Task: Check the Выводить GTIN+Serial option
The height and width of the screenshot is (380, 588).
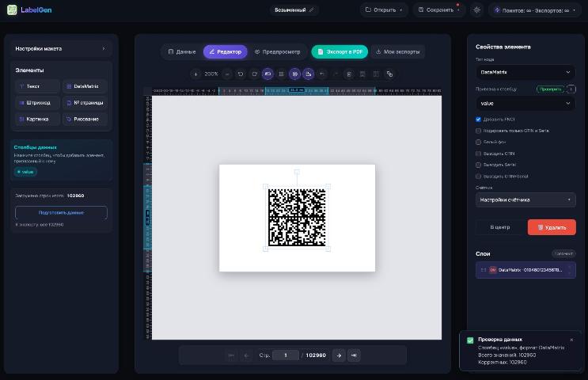Action: (478, 177)
